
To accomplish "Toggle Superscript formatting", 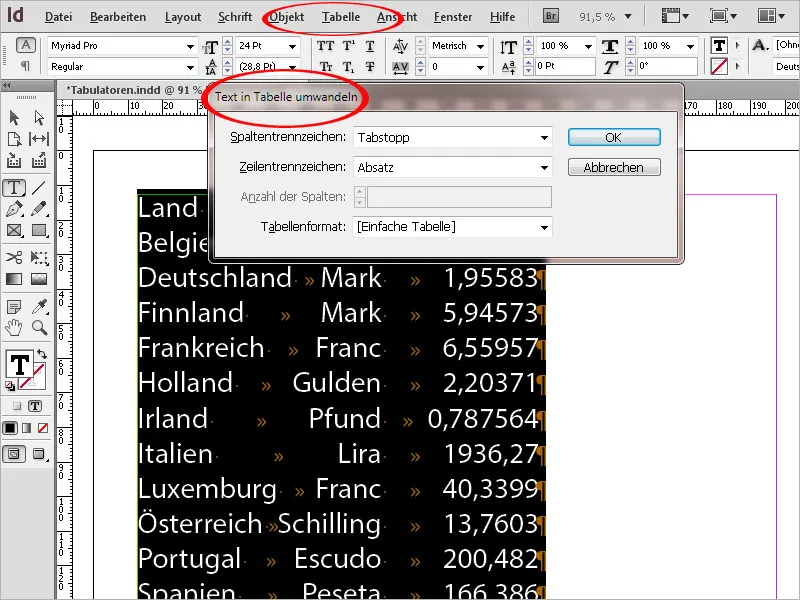I will click(348, 46).
